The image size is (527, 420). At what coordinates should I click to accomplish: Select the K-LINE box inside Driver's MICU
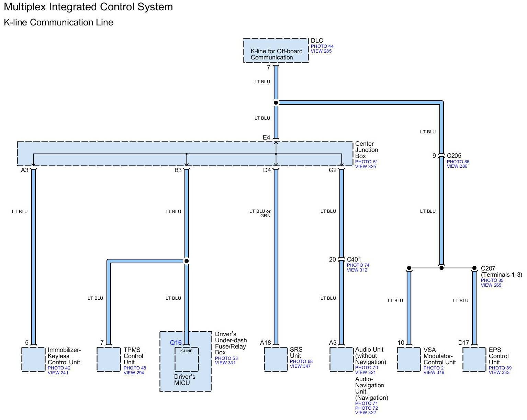coord(187,360)
